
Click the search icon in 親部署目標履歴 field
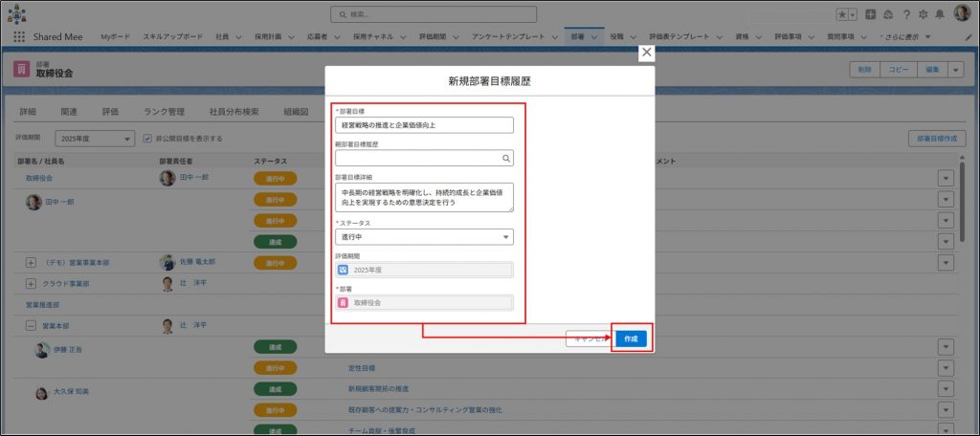(506, 159)
